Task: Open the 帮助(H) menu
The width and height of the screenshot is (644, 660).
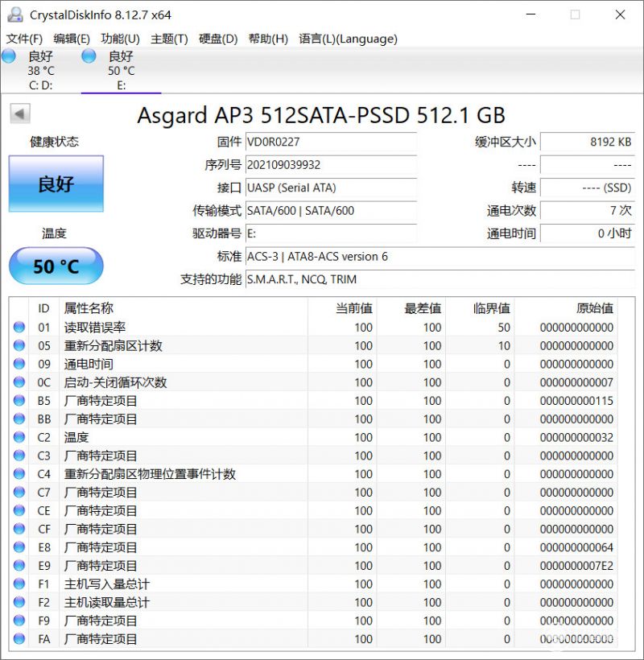Action: click(x=268, y=39)
